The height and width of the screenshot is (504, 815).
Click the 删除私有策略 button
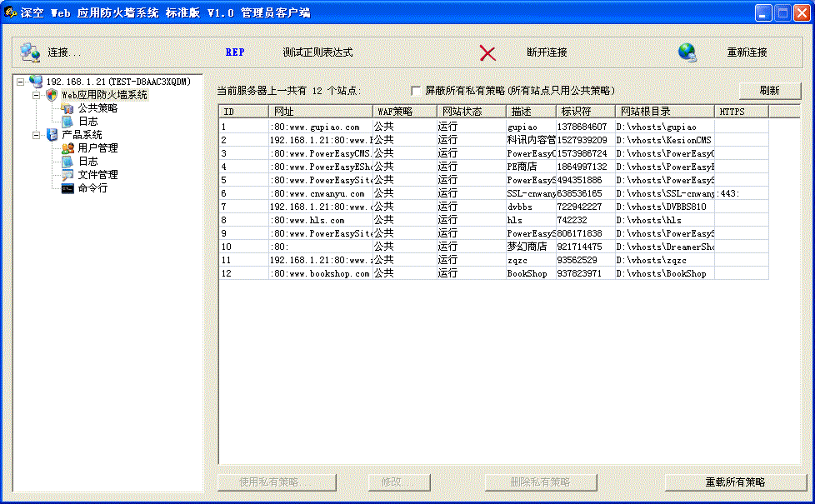tap(541, 482)
